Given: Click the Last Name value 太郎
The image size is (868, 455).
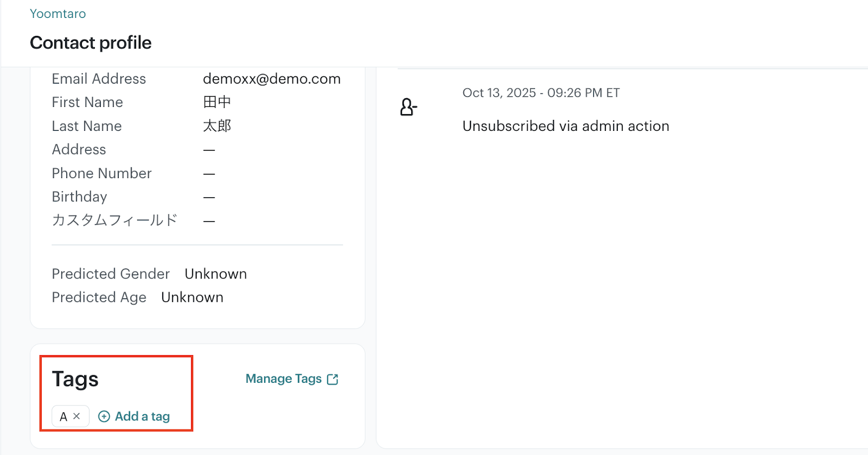Looking at the screenshot, I should point(217,126).
